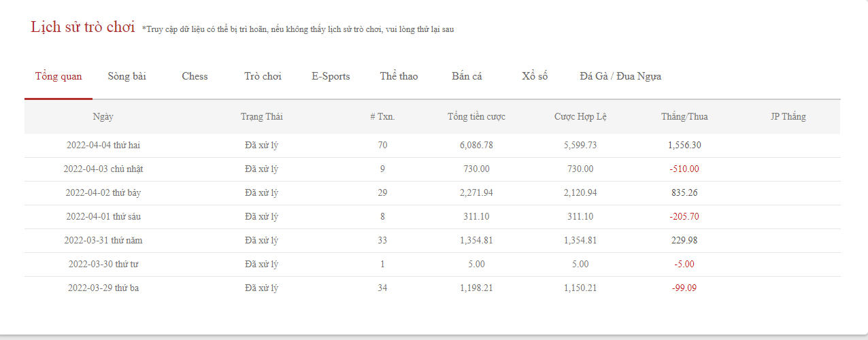Click the Đá Gà / Đua Ngựa tab
The width and height of the screenshot is (868, 340).
tap(620, 76)
